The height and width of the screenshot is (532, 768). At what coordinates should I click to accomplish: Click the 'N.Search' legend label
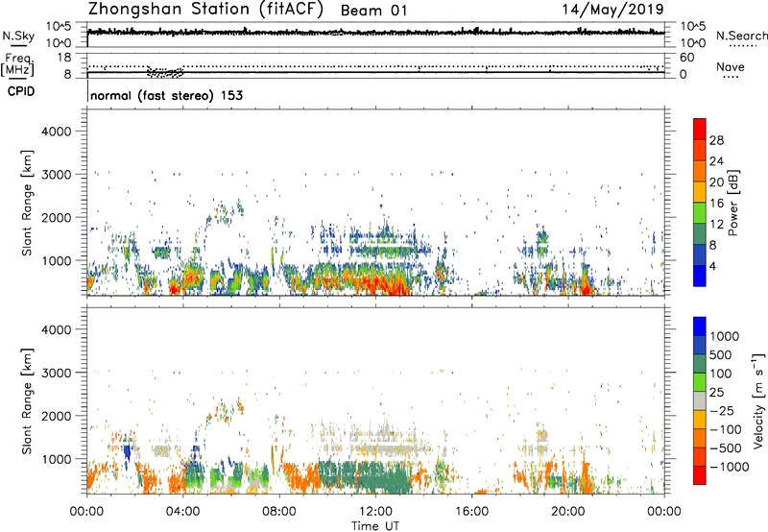point(741,36)
